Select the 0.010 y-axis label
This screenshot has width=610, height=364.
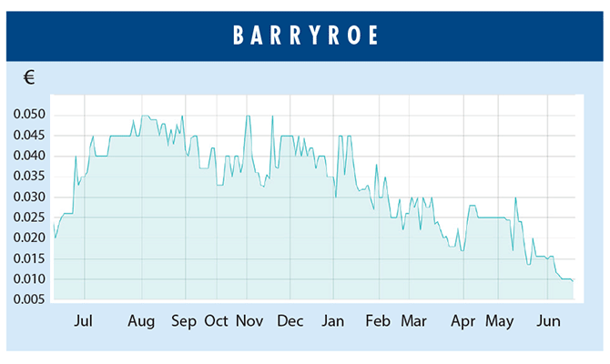click(29, 278)
